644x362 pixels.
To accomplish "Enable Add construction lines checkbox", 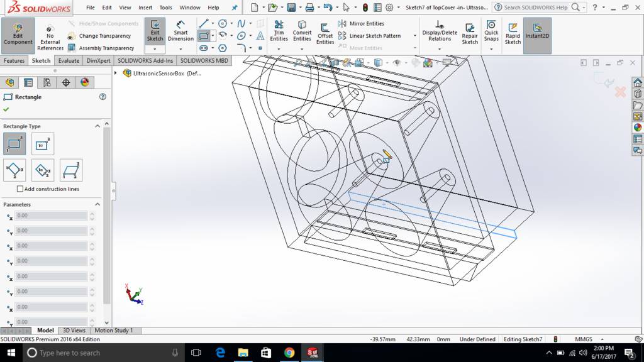I will click(19, 189).
